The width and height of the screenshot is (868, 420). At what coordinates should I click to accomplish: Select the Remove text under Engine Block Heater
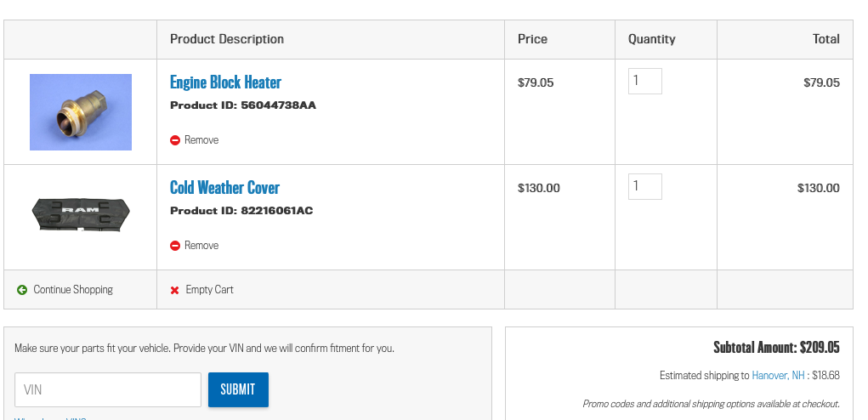click(x=201, y=140)
